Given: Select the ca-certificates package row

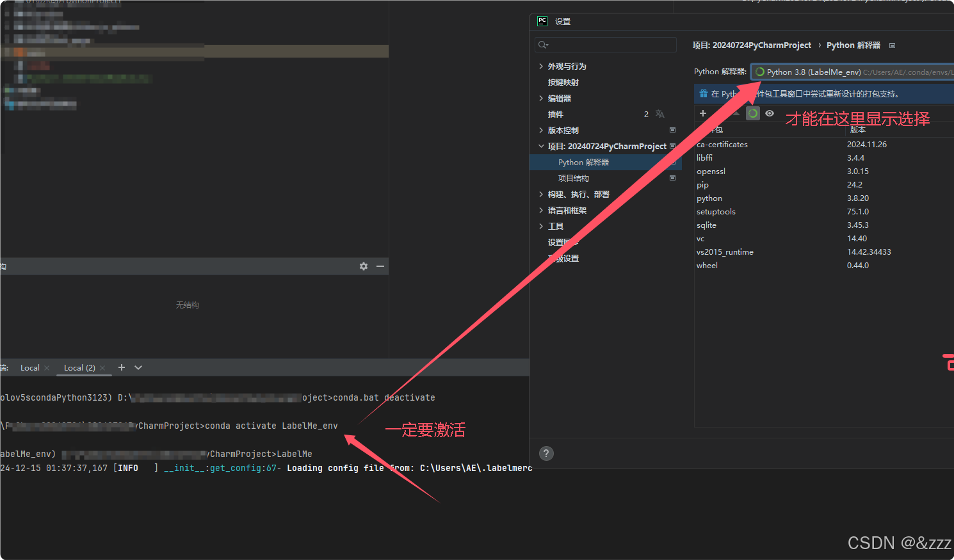Looking at the screenshot, I should [x=824, y=145].
